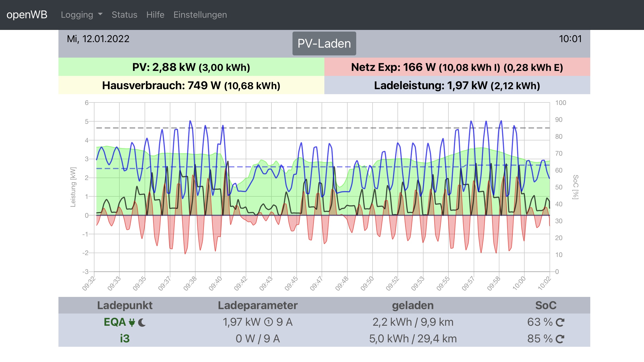Screen dimensions: 644x362
Task: Toggle the i3 charge point label
Action: pos(125,339)
